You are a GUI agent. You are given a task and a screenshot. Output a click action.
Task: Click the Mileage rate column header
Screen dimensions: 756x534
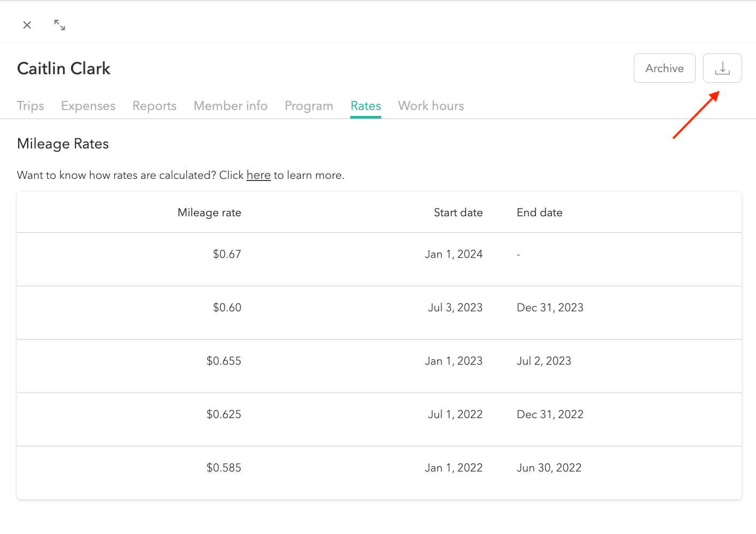[209, 213]
